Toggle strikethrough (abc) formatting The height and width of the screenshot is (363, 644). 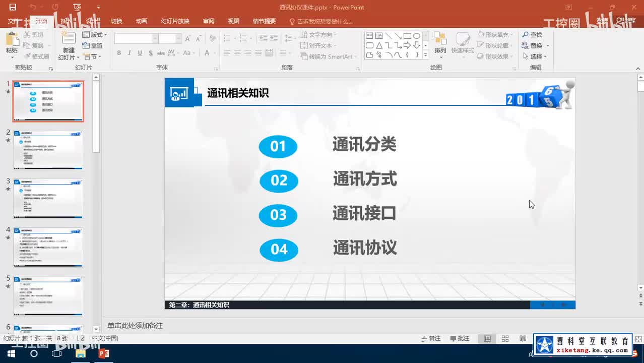pos(161,53)
